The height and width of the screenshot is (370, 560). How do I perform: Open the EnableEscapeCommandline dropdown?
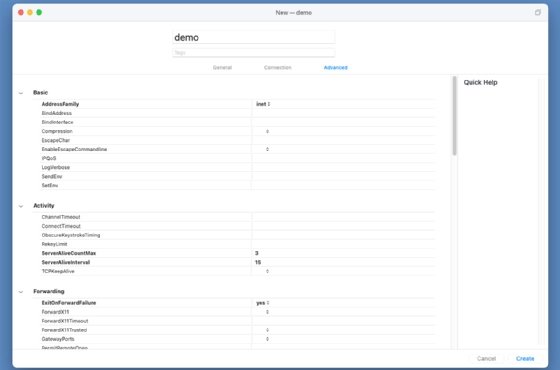point(267,149)
